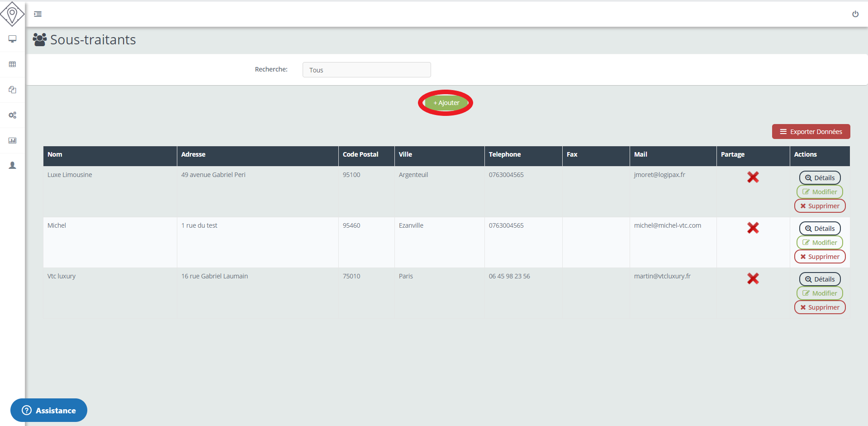
Task: Click the location pin logo
Action: (x=12, y=14)
